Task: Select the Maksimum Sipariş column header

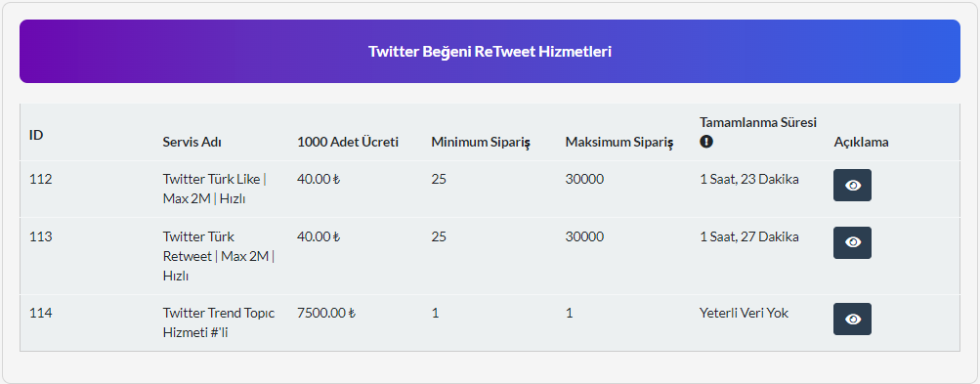Action: 619,142
